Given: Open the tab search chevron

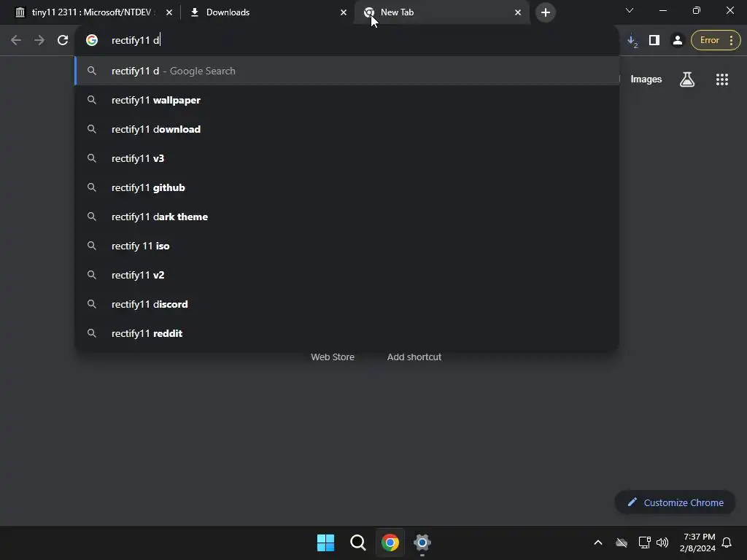Looking at the screenshot, I should point(630,10).
